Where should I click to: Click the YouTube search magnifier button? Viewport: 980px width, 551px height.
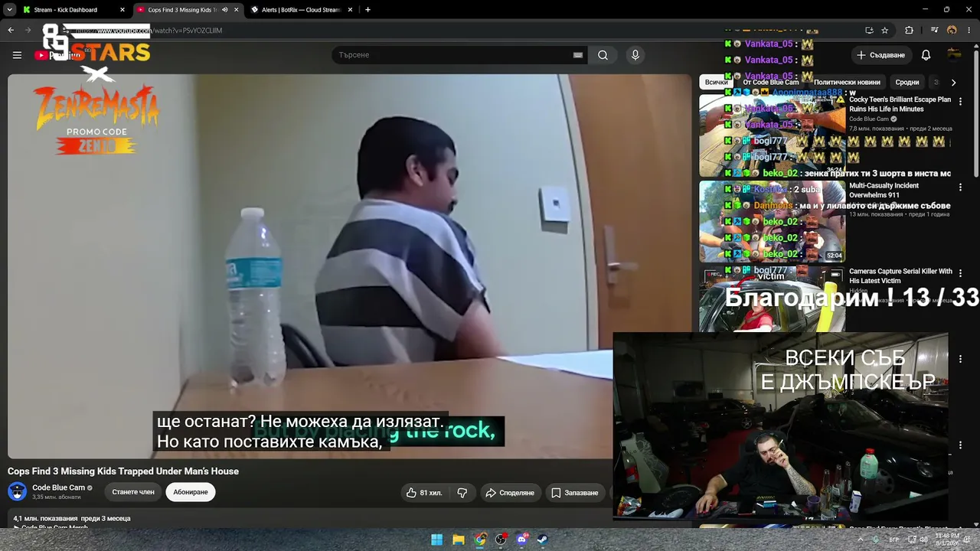pos(603,55)
